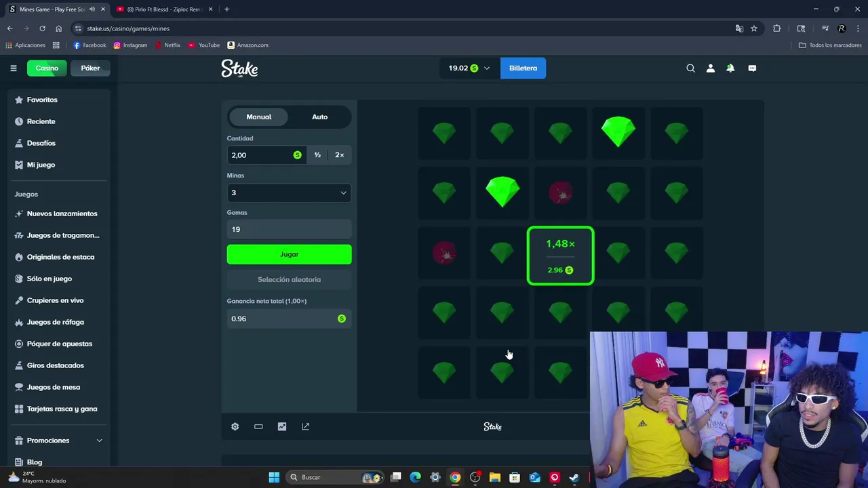Click the pop-out arrow icon below the board
The image size is (868, 488).
point(305,426)
